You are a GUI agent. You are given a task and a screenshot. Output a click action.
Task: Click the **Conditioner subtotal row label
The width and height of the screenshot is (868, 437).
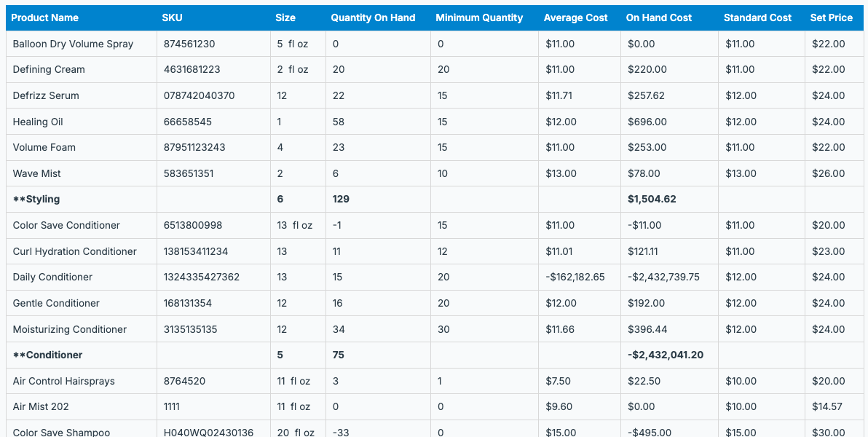click(x=47, y=355)
